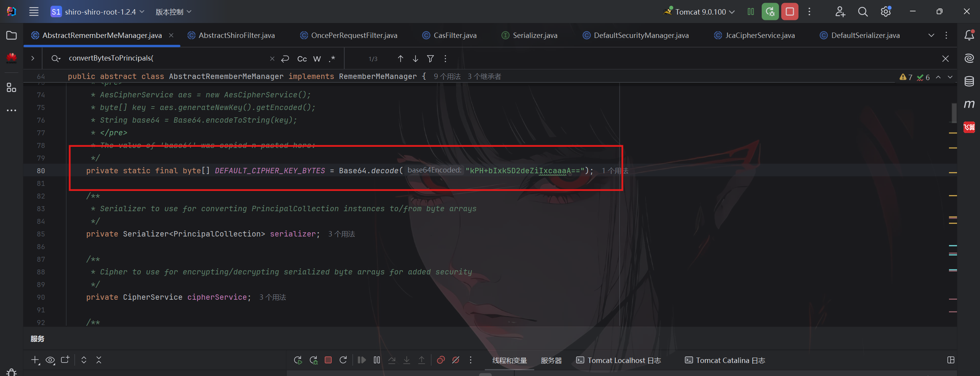980x376 pixels.
Task: Switch to JcaCipherService.java tab
Action: [754, 35]
